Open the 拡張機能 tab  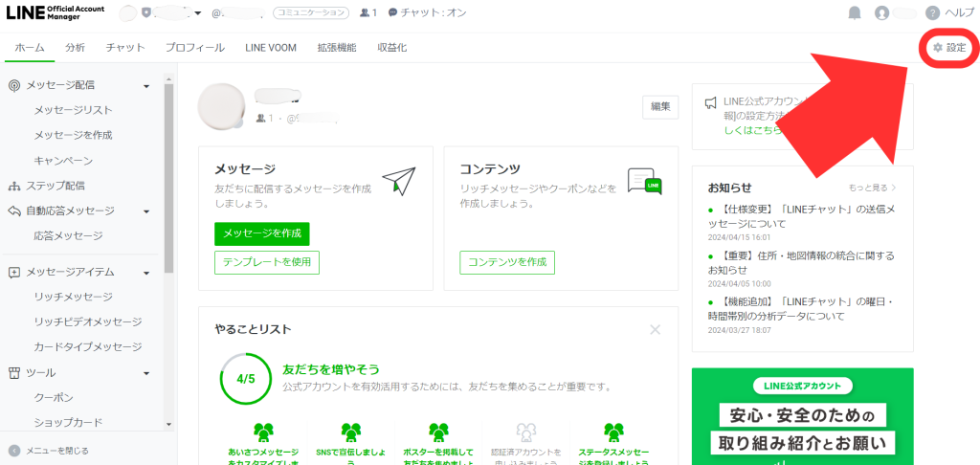pos(337,48)
